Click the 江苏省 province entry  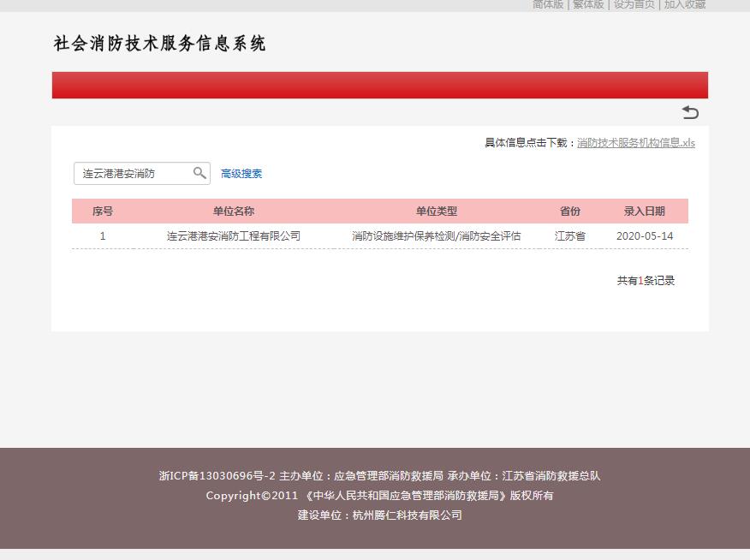pyautogui.click(x=569, y=235)
